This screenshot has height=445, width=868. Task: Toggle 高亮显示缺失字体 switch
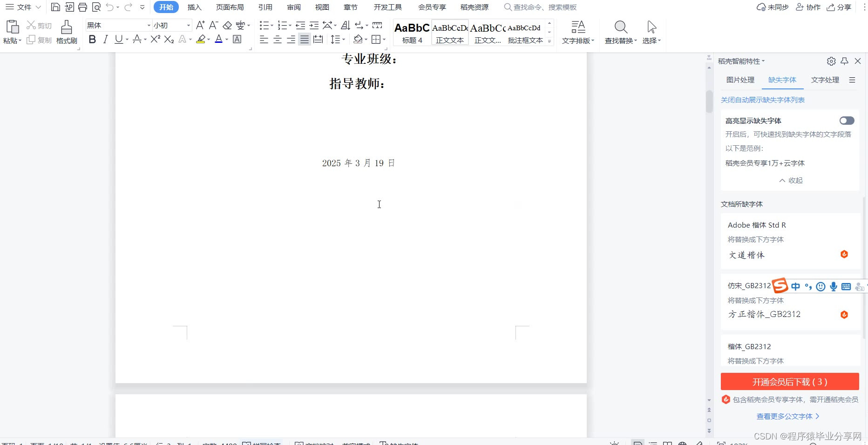[847, 121]
